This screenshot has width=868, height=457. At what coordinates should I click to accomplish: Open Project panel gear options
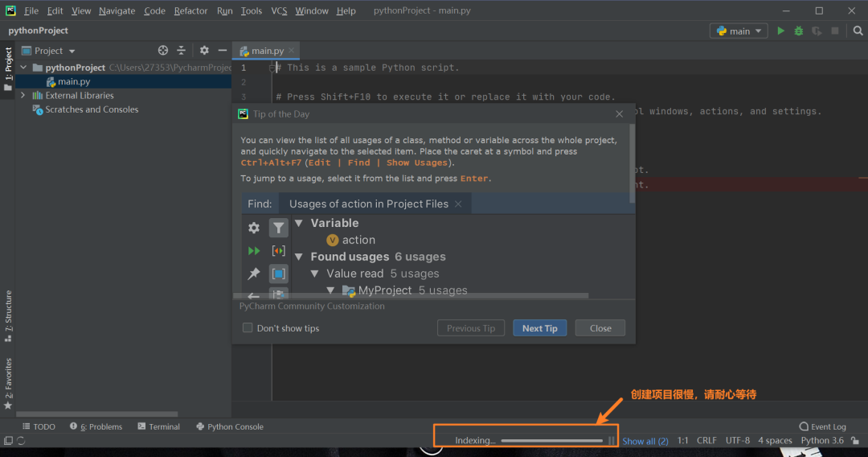pos(204,51)
